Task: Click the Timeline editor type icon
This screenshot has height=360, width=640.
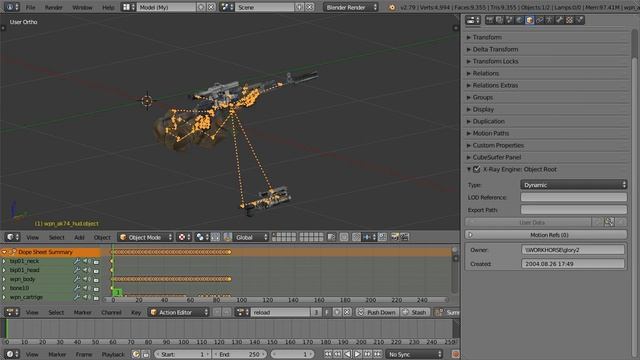Action: pyautogui.click(x=11, y=354)
